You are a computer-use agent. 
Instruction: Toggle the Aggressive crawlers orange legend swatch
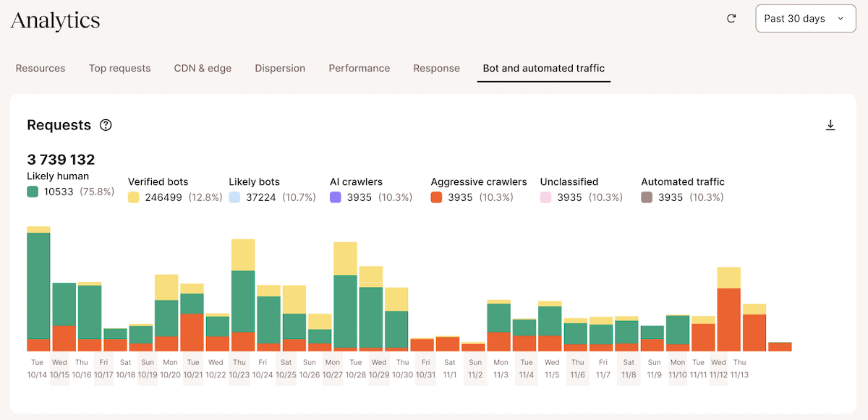tap(436, 197)
